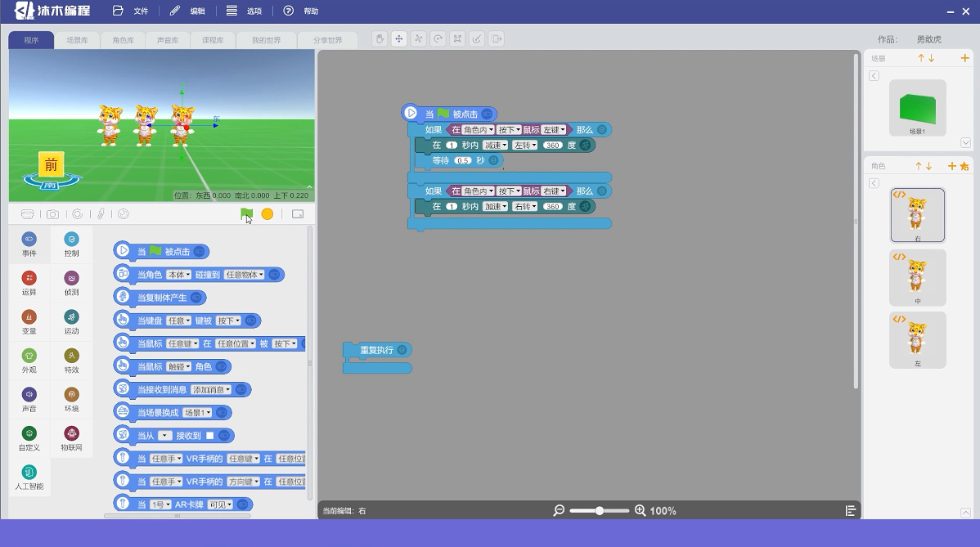Image resolution: width=980 pixels, height=547 pixels.
Task: Open the 本体 dropdown in the 当角色 block
Action: coord(179,275)
